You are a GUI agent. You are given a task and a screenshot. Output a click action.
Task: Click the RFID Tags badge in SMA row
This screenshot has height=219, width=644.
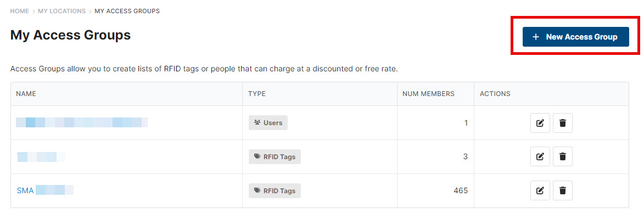[275, 190]
